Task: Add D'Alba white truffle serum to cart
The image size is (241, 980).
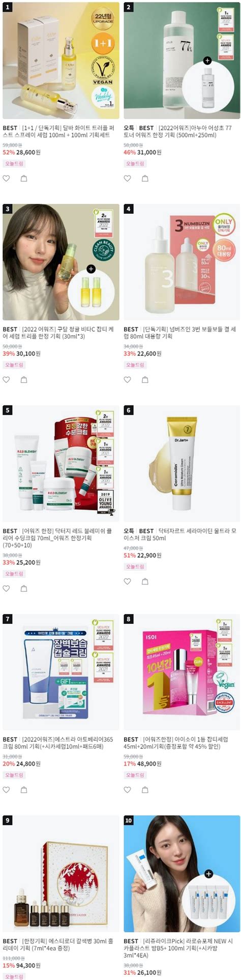Action: coord(24,179)
